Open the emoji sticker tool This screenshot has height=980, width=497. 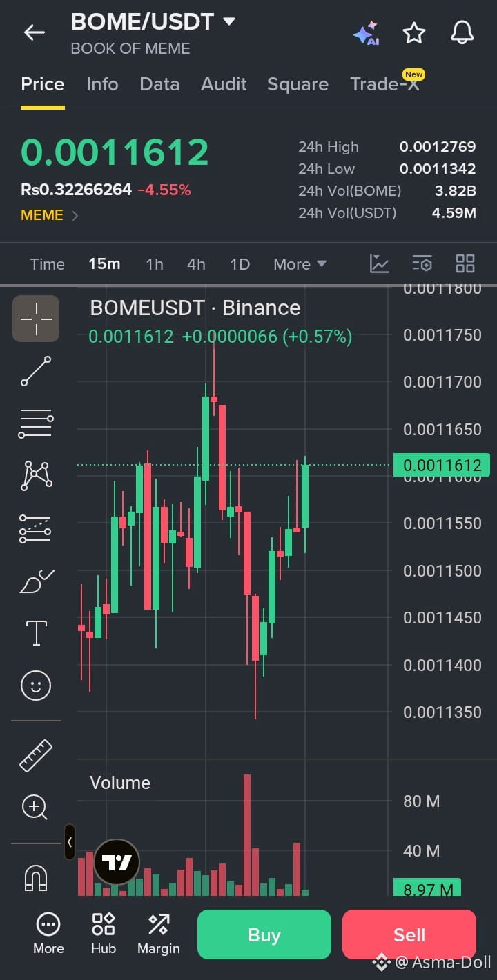point(36,686)
